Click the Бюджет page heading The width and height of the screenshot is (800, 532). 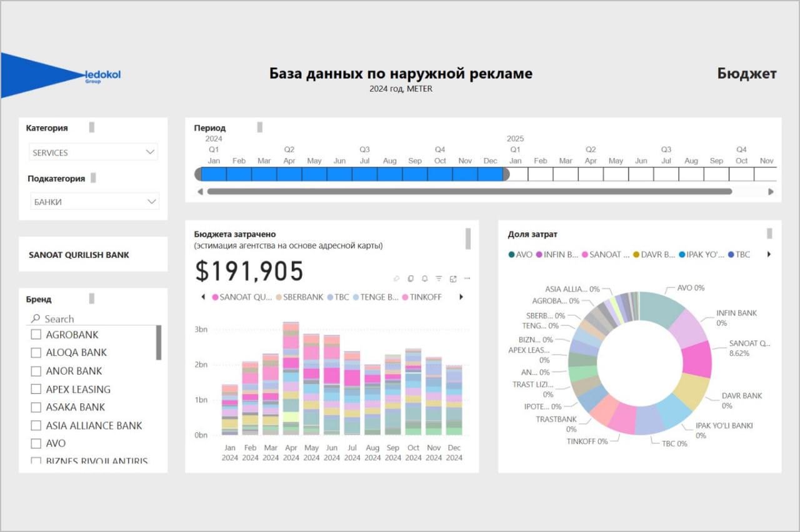click(747, 74)
